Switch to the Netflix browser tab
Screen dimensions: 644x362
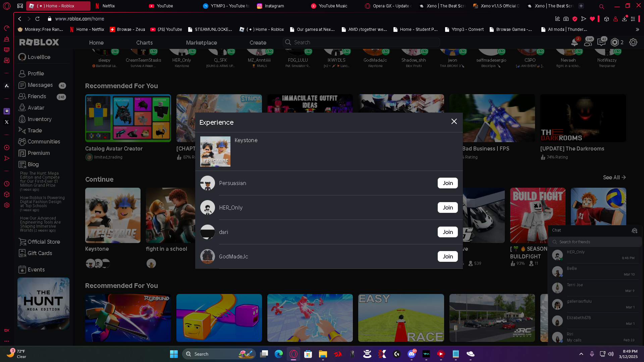[118, 6]
